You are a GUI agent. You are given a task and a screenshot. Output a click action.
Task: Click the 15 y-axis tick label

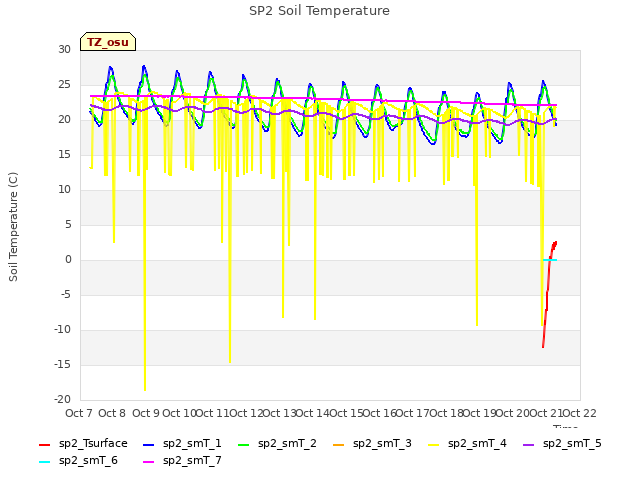tap(64, 155)
